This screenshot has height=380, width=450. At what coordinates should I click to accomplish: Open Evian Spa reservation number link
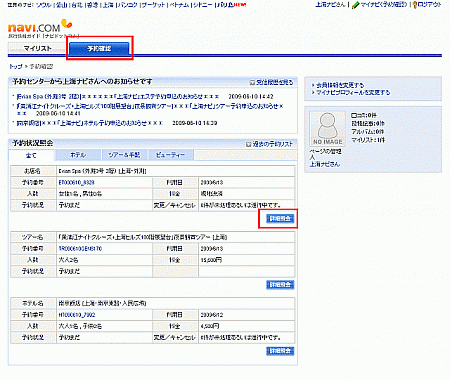76,183
